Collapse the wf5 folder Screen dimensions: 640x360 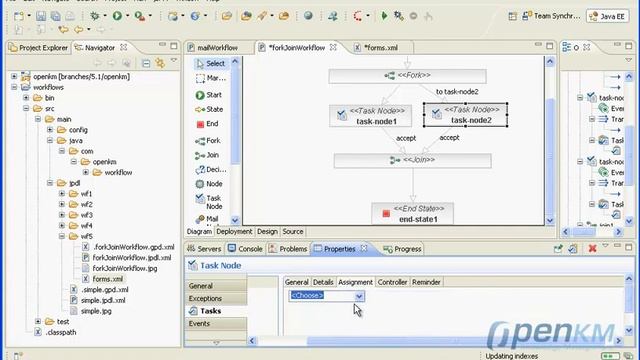(62, 236)
